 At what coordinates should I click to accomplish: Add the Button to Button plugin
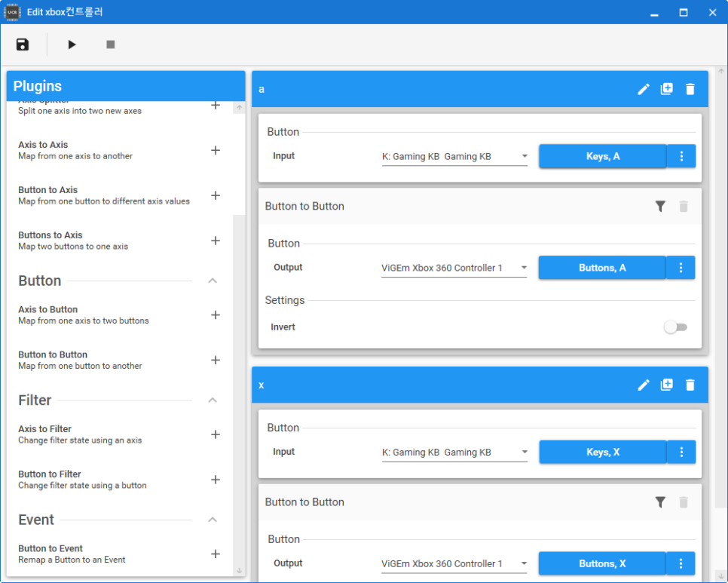216,360
